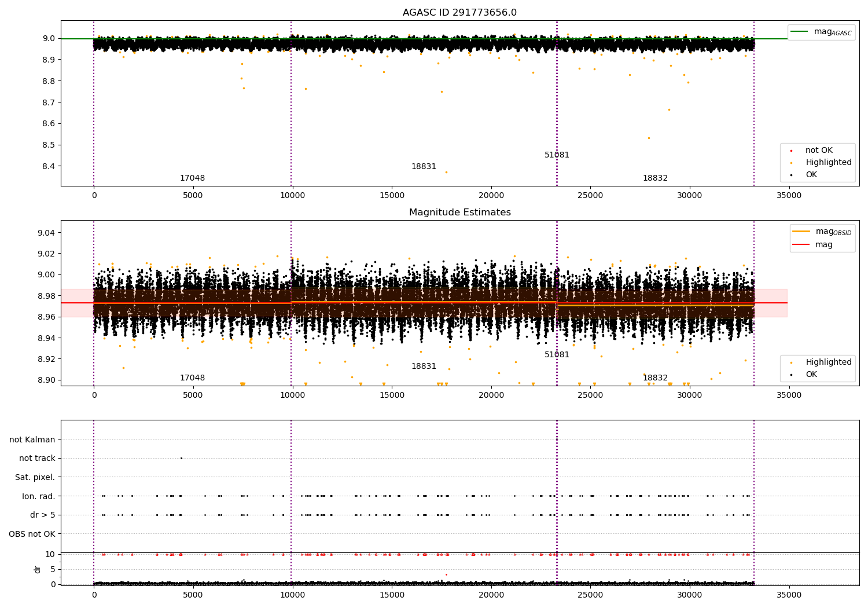Click obsid label 18831 in Magnitude Estimates plot
The width and height of the screenshot is (868, 608).
click(424, 367)
